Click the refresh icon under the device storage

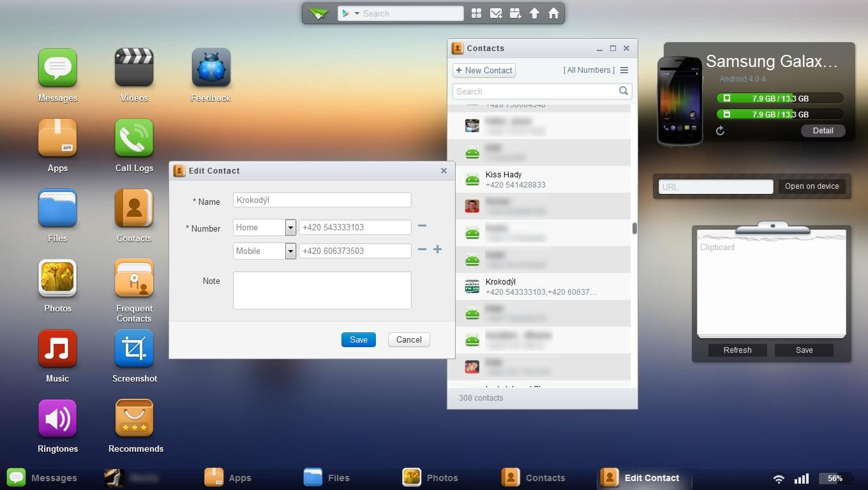pyautogui.click(x=720, y=131)
